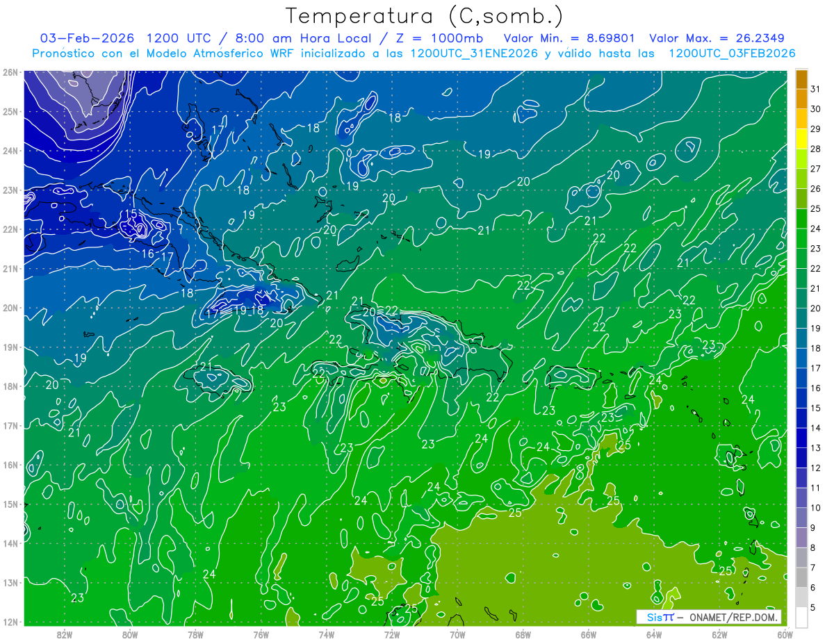Click the '8:00 am Hora Local' text
This screenshot has height=644, width=834.
pyautogui.click(x=302, y=38)
